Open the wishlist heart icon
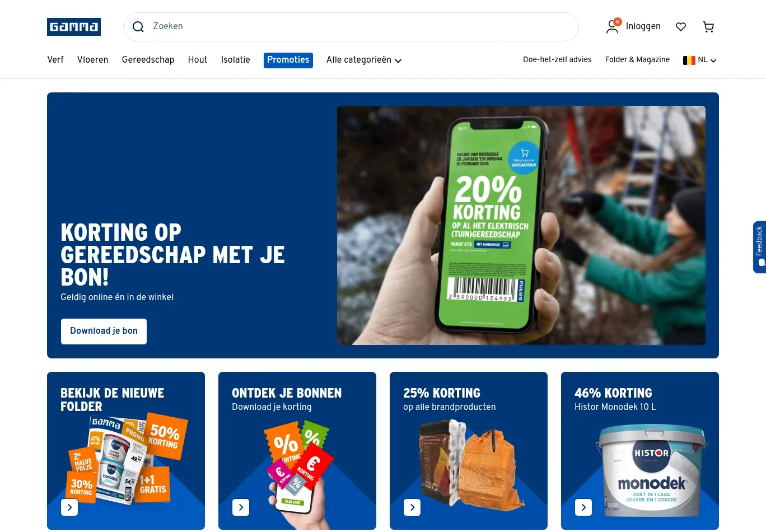 (681, 27)
